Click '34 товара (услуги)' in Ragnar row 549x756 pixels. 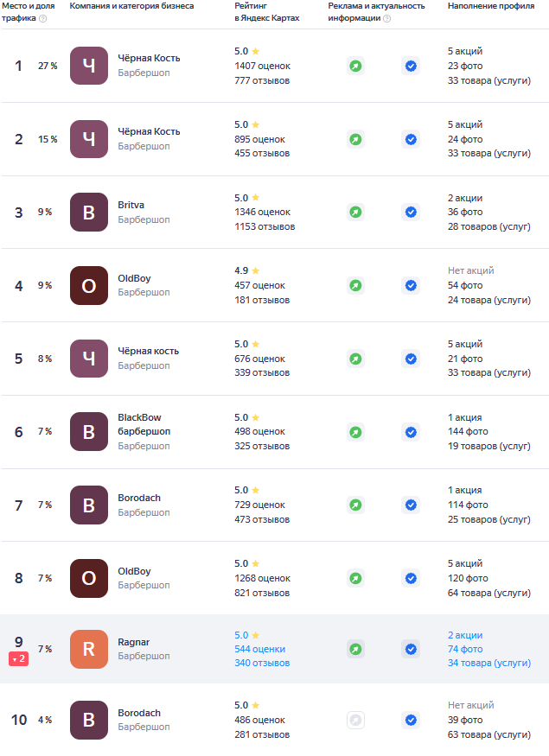(x=488, y=663)
